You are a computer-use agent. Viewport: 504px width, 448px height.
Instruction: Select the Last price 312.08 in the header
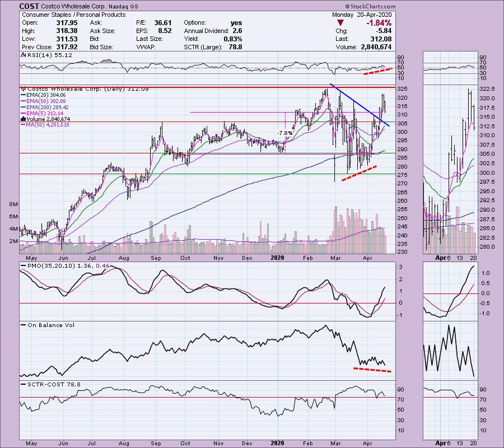pyautogui.click(x=381, y=39)
